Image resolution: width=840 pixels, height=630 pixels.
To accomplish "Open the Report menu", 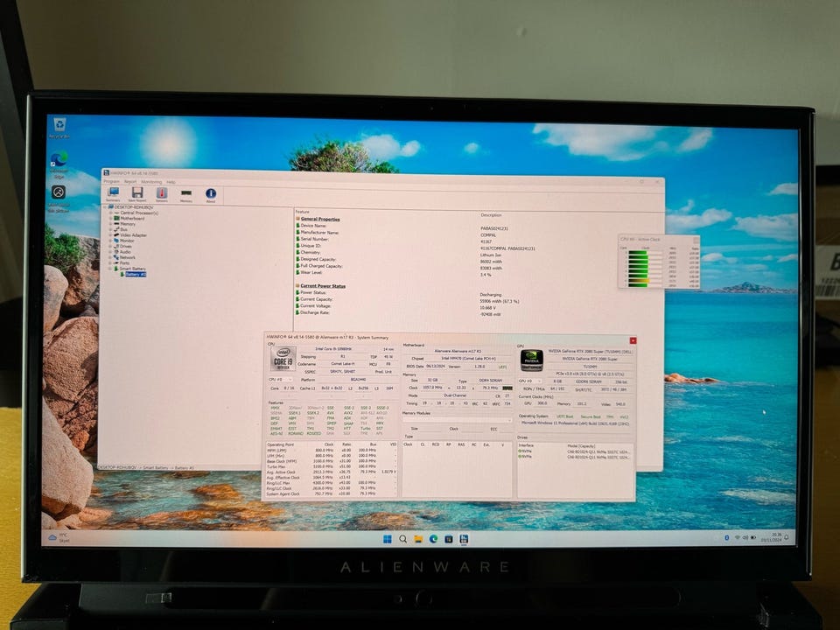I will pyautogui.click(x=130, y=182).
